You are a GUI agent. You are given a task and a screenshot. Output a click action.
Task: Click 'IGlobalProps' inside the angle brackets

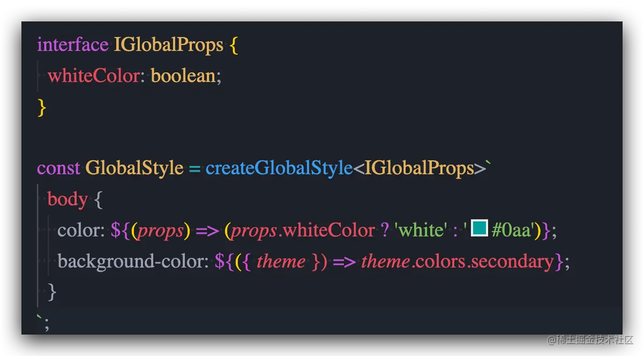click(420, 168)
